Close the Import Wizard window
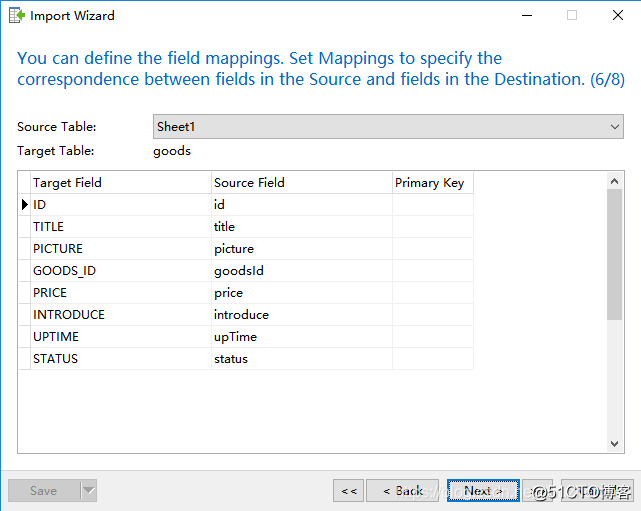The image size is (641, 511). [618, 16]
